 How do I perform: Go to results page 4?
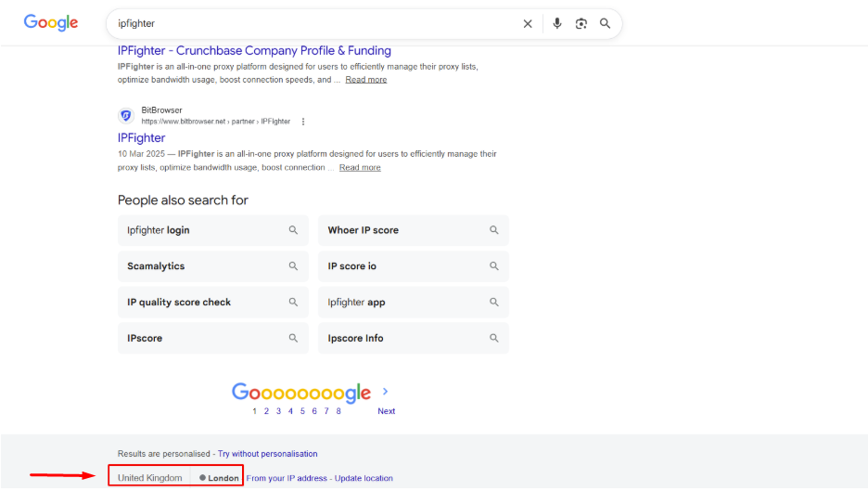pos(290,411)
